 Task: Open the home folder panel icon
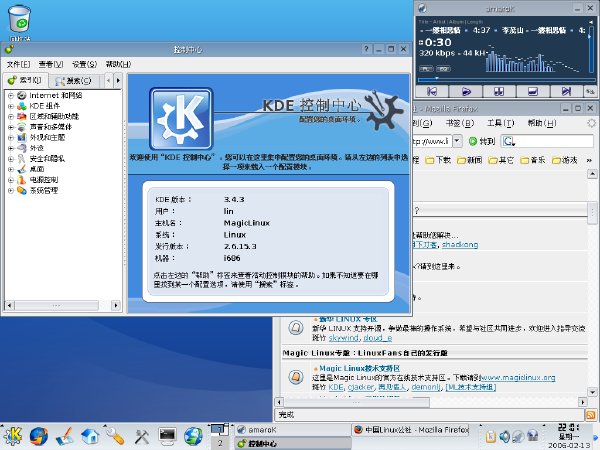point(90,436)
